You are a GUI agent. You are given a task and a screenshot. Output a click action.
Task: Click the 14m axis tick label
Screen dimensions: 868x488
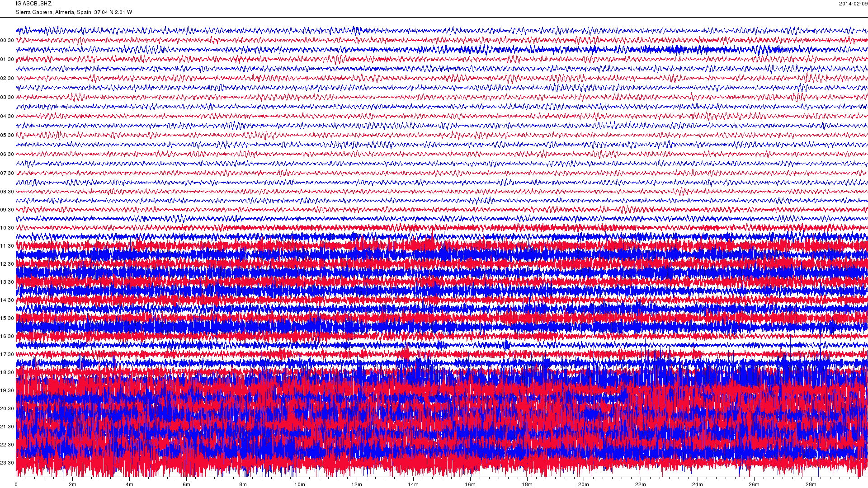click(413, 484)
